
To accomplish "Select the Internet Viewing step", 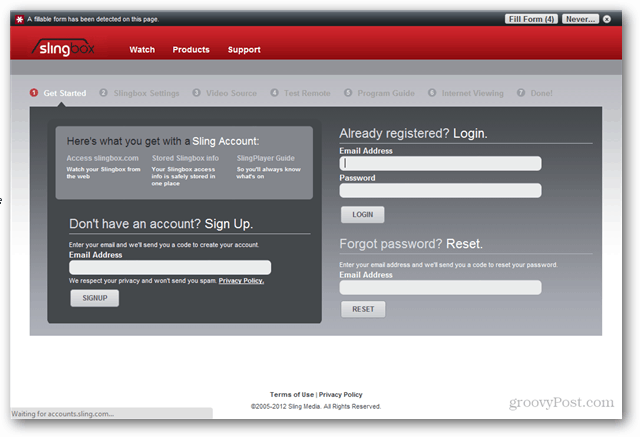I will (x=472, y=93).
